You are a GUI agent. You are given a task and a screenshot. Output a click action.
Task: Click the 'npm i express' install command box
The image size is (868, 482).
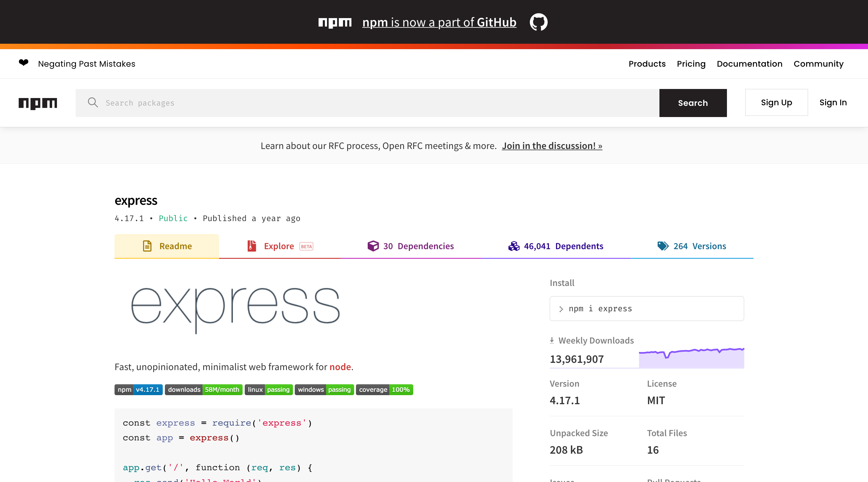pos(646,309)
